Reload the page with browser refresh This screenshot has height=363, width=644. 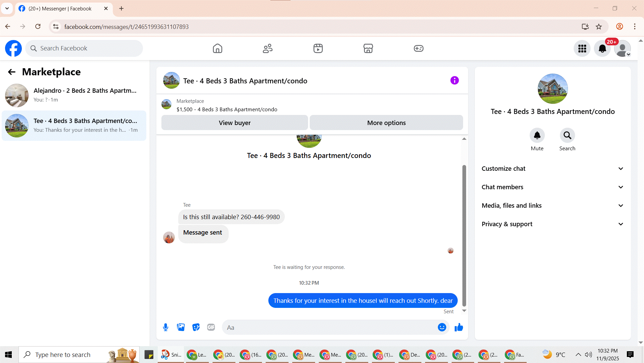(38, 27)
